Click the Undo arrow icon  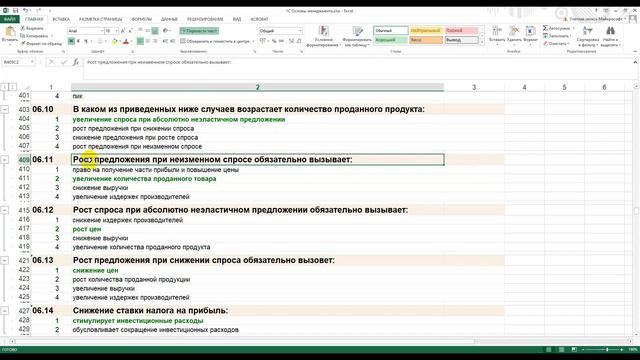pos(25,11)
